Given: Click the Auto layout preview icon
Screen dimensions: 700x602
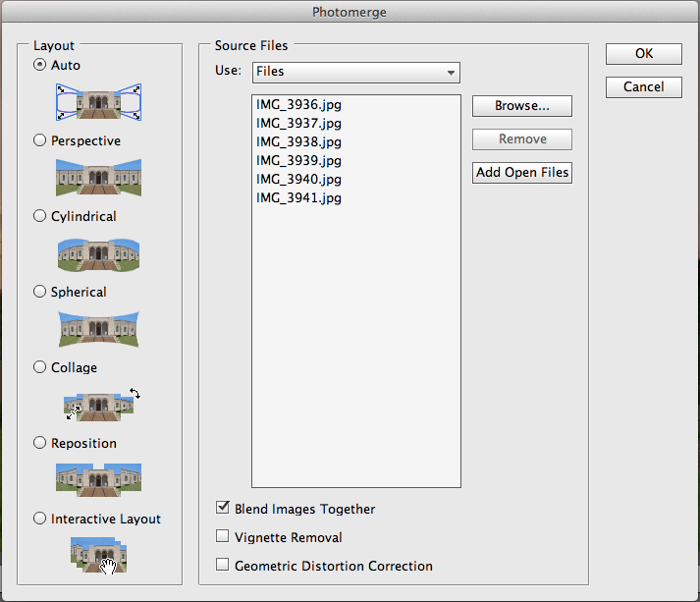Looking at the screenshot, I should tap(98, 102).
